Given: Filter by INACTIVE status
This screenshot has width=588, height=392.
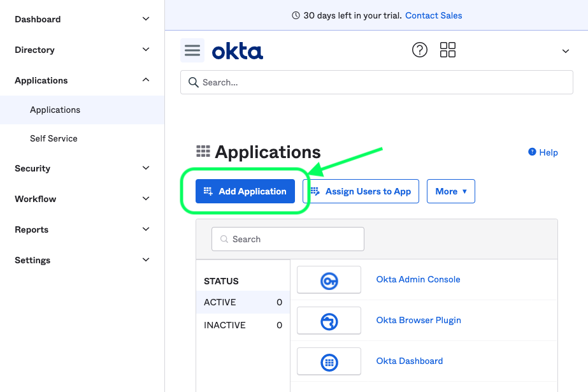Looking at the screenshot, I should tap(243, 325).
